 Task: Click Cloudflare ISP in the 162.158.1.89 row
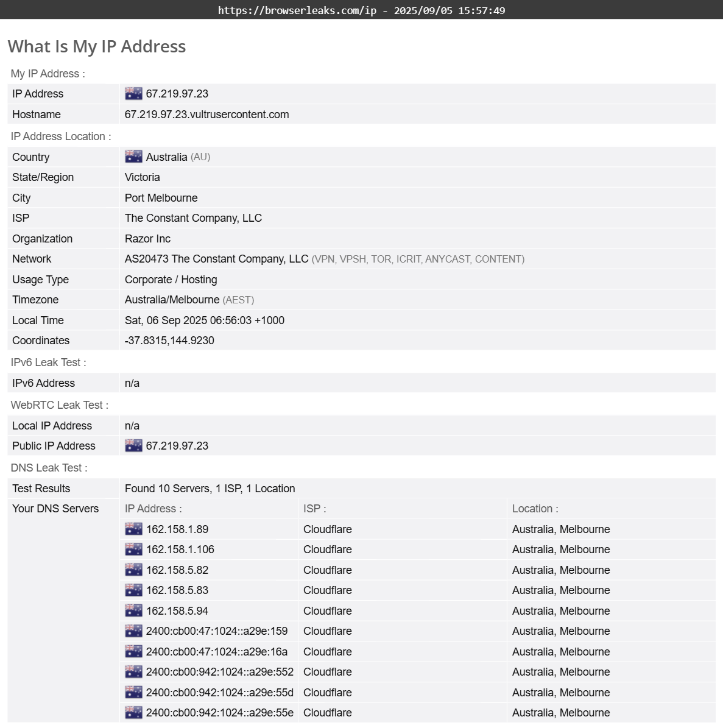pyautogui.click(x=328, y=529)
